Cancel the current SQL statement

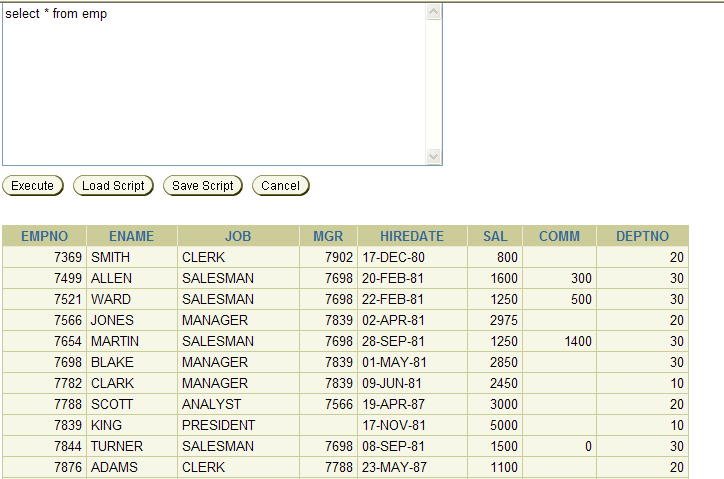coord(281,186)
